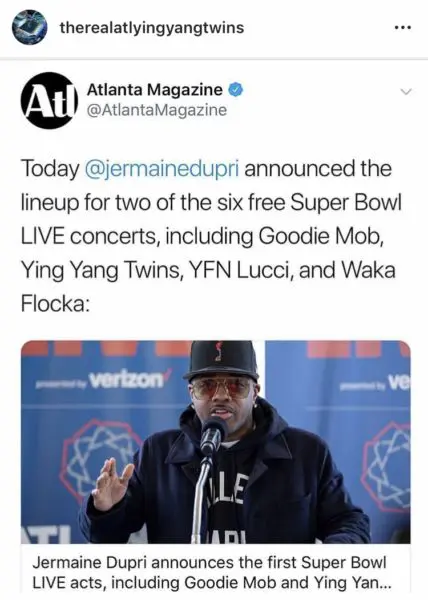Tap the raised hand in the photo
Image resolution: width=428 pixels, height=600 pixels.
(112, 483)
